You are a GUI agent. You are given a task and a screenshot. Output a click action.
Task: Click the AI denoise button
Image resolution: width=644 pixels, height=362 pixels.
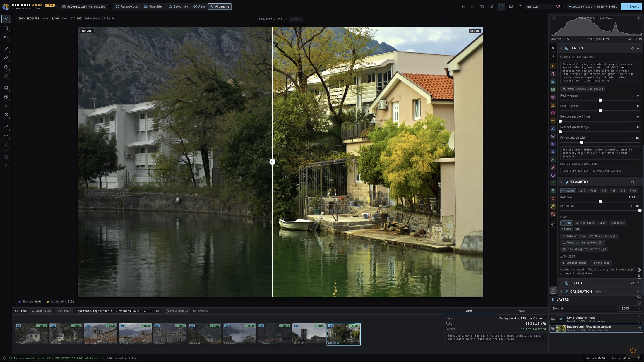[220, 6]
